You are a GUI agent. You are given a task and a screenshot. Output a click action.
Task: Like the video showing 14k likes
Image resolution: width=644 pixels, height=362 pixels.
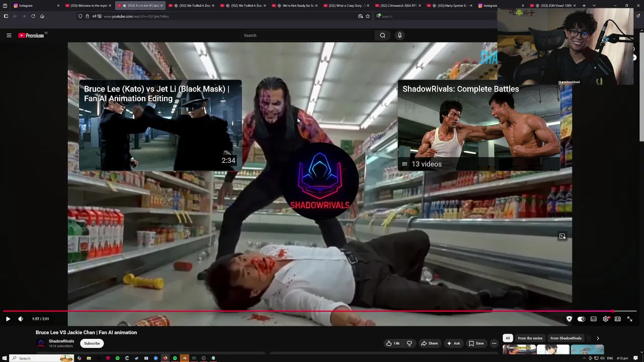coord(392,343)
